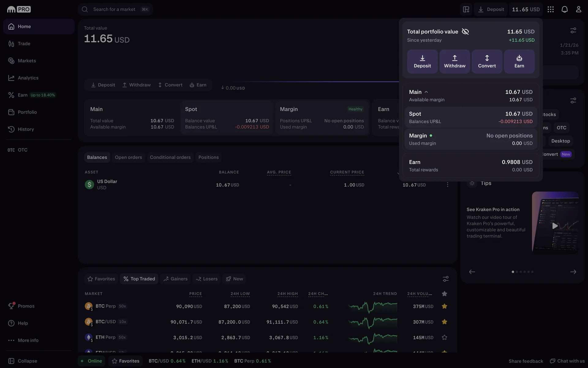The height and width of the screenshot is (368, 588).
Task: Select the Gainers market tab
Action: coord(175,279)
